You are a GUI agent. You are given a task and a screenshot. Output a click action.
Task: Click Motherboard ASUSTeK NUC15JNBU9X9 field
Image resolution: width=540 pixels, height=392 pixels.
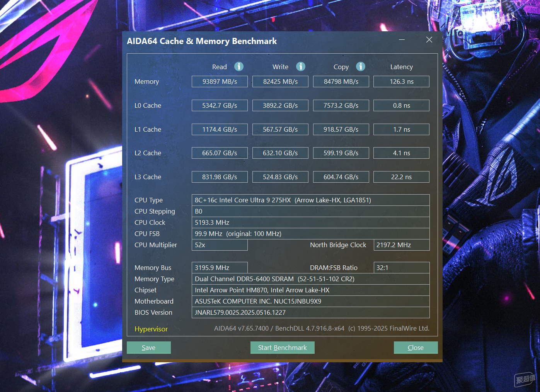[311, 301]
